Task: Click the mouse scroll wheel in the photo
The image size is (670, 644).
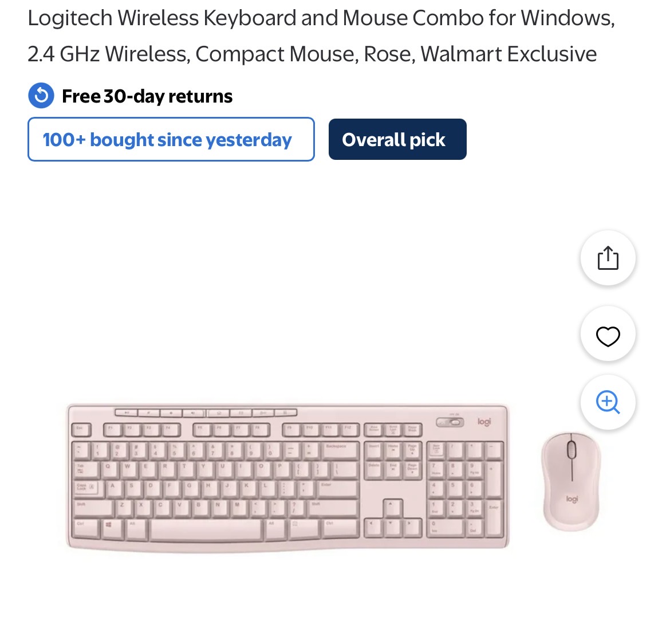Action: (x=572, y=450)
